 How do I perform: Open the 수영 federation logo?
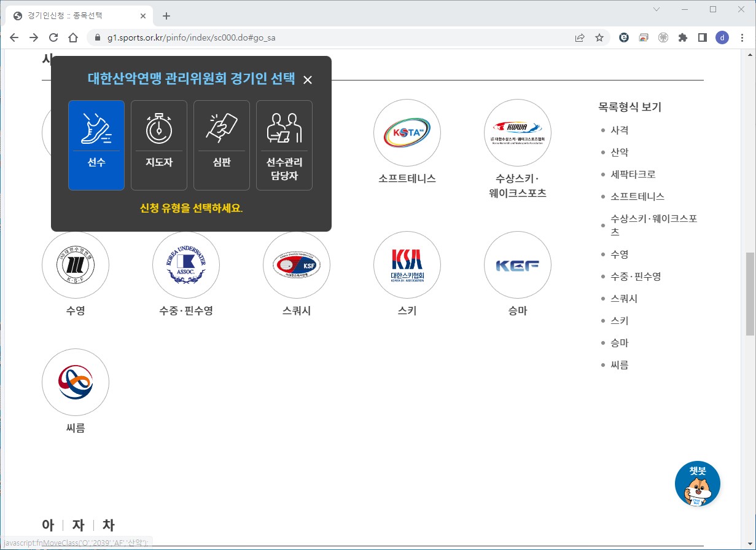[x=76, y=265]
